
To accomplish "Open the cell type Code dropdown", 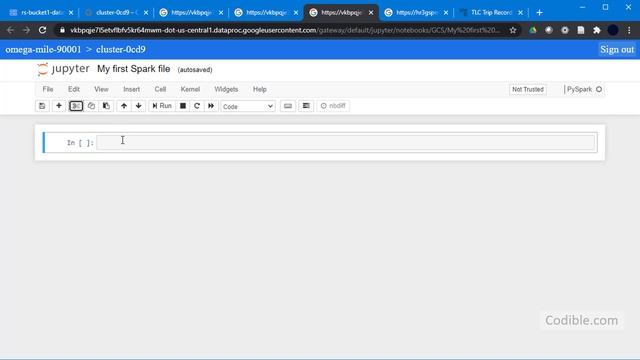I will pos(248,107).
